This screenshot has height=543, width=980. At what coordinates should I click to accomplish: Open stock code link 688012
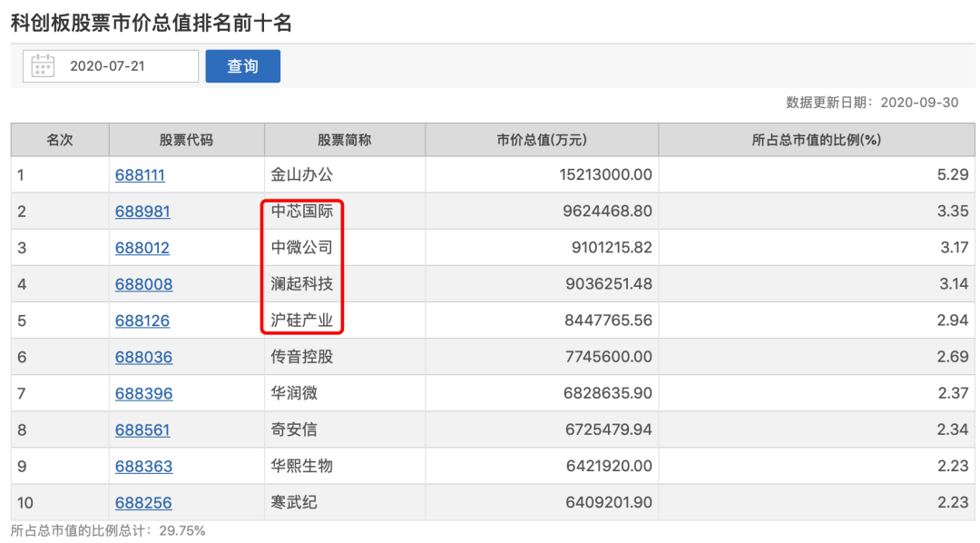click(142, 248)
